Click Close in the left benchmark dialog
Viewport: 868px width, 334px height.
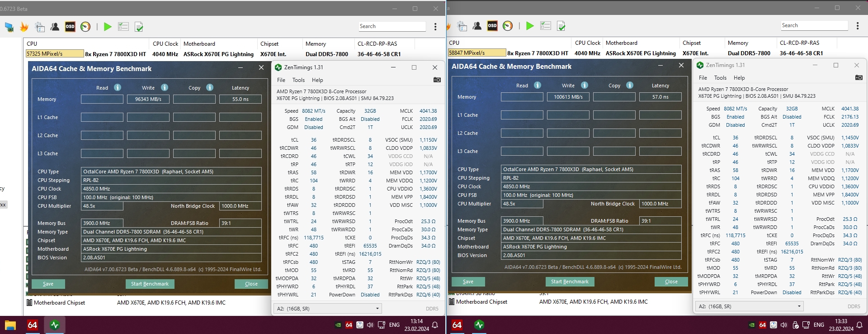click(x=251, y=284)
